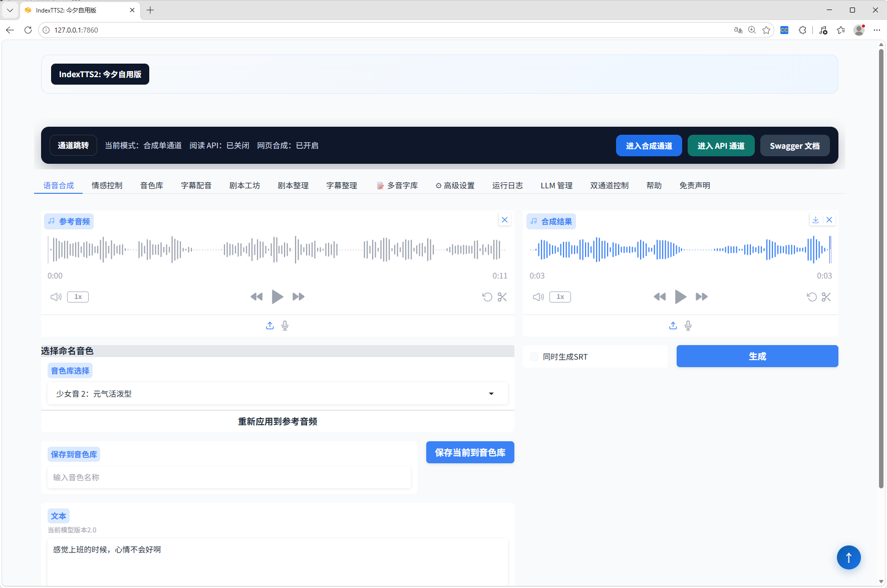The width and height of the screenshot is (887, 588).
Task: Select the 字幕整理 tab
Action: [342, 185]
